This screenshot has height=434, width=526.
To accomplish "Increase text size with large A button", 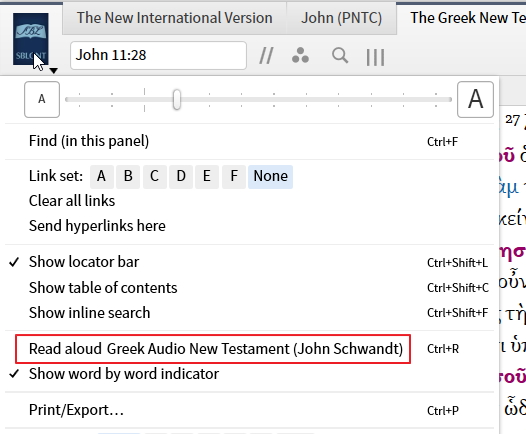I will click(475, 99).
